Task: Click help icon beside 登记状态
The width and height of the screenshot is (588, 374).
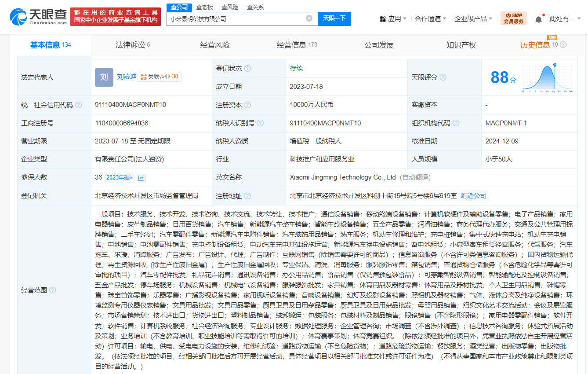Action: [247, 69]
